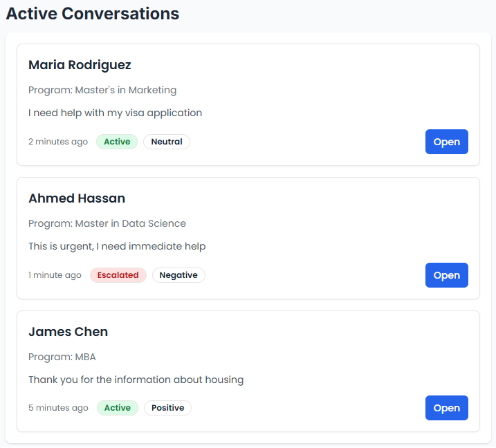The image size is (496, 448).
Task: Click the Maria Rodriguez name heading
Action: click(x=80, y=65)
